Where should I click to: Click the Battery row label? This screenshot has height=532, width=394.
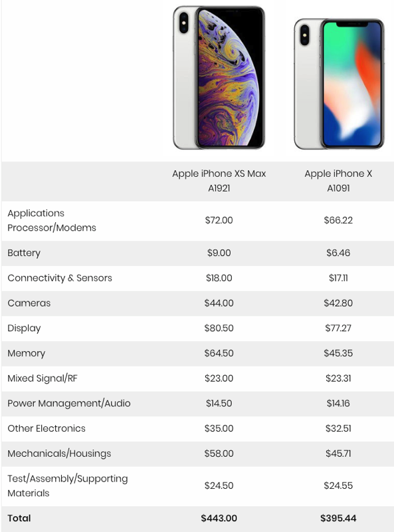pos(24,253)
